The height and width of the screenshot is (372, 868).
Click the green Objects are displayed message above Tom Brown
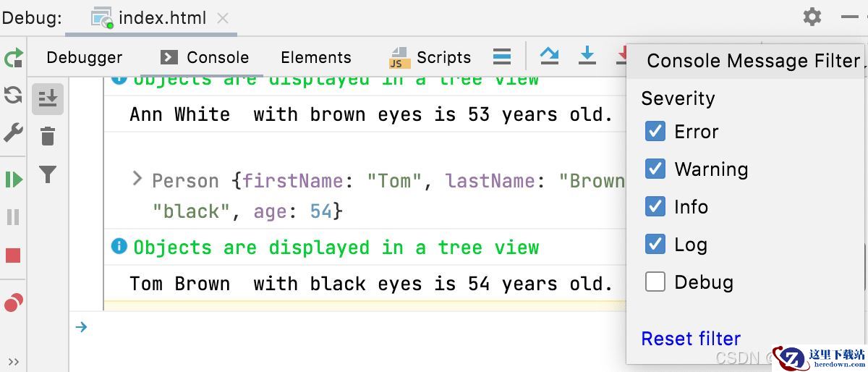point(336,247)
